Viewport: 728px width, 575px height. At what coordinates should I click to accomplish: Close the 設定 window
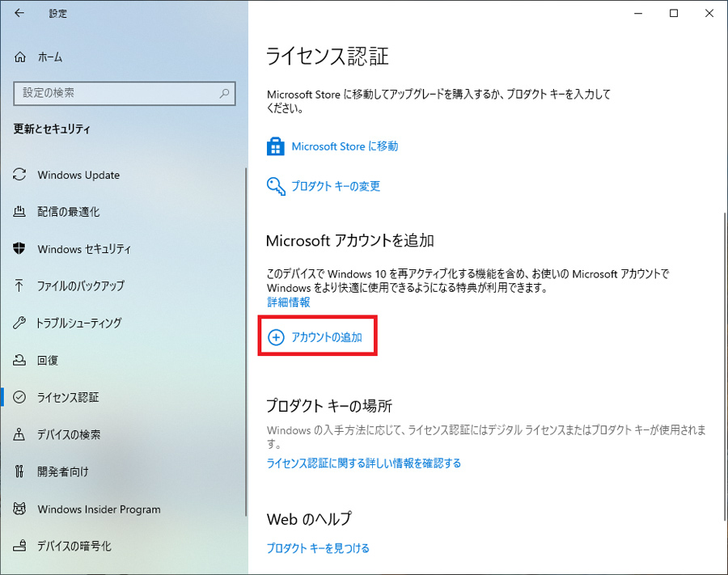(709, 14)
